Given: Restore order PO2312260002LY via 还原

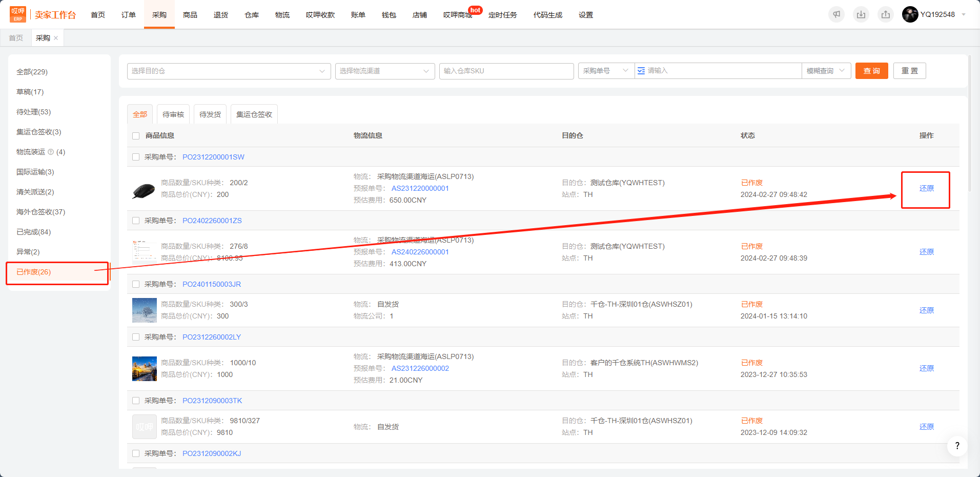Looking at the screenshot, I should tap(926, 368).
